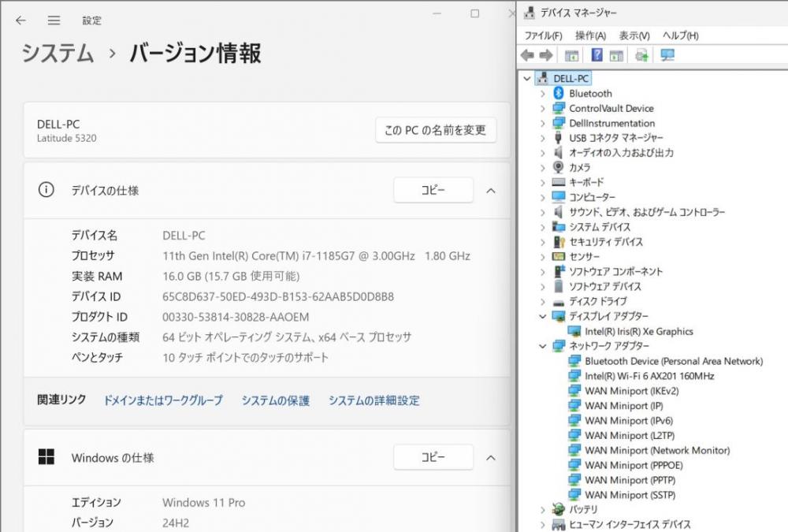The height and width of the screenshot is (532, 788).
Task: Click the Windows logo beside Windows の仕様
Action: pyautogui.click(x=46, y=457)
